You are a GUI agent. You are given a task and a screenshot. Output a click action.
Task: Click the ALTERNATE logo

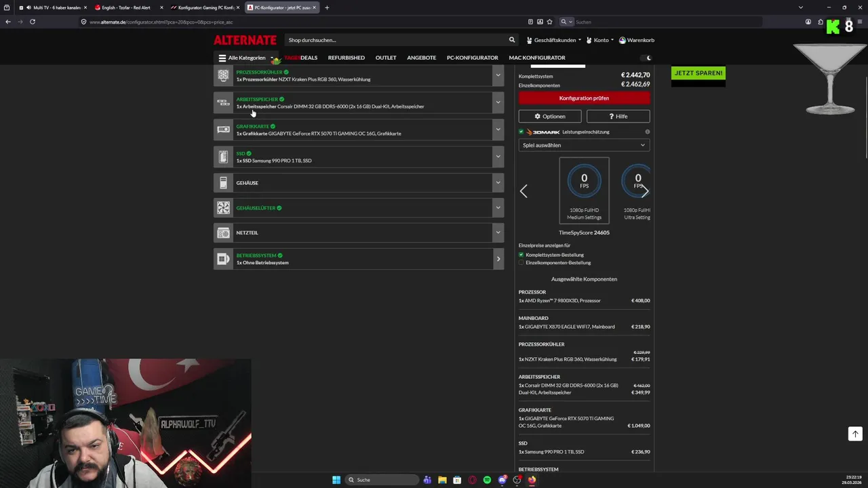pyautogui.click(x=245, y=40)
